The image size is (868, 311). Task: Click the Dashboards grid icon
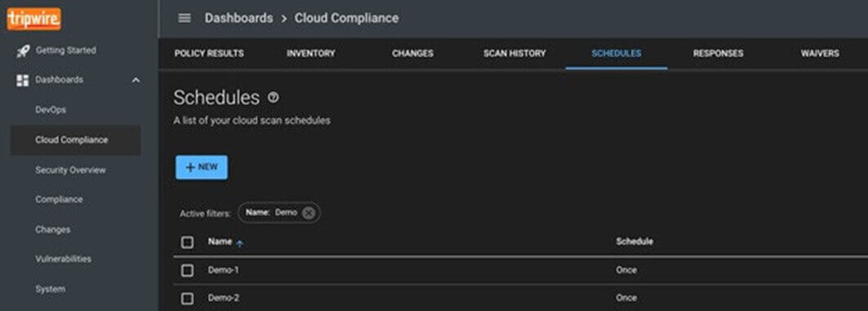23,80
